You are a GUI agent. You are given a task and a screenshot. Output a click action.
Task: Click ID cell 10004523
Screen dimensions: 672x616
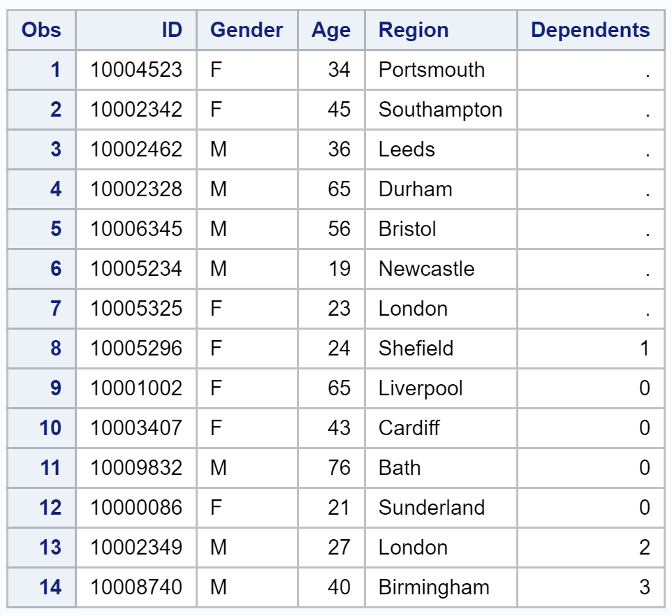(136, 70)
